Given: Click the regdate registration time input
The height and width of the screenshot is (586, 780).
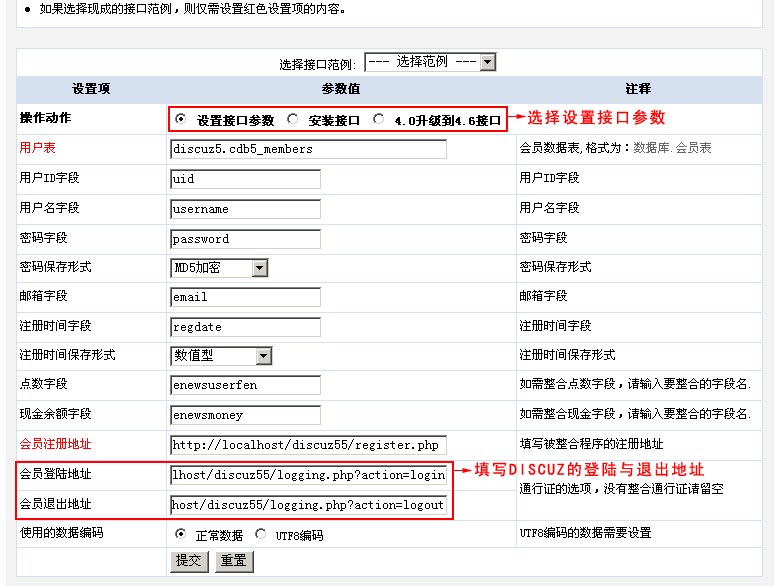Looking at the screenshot, I should click(245, 327).
